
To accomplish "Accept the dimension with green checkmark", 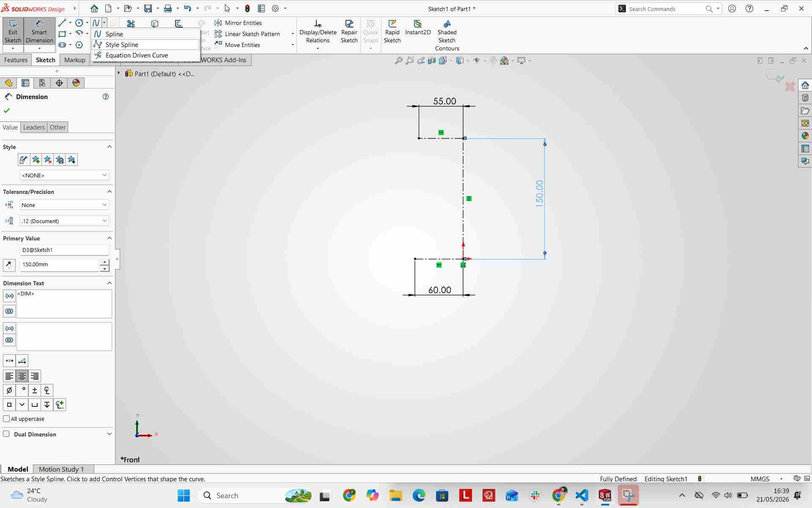I will (x=6, y=110).
